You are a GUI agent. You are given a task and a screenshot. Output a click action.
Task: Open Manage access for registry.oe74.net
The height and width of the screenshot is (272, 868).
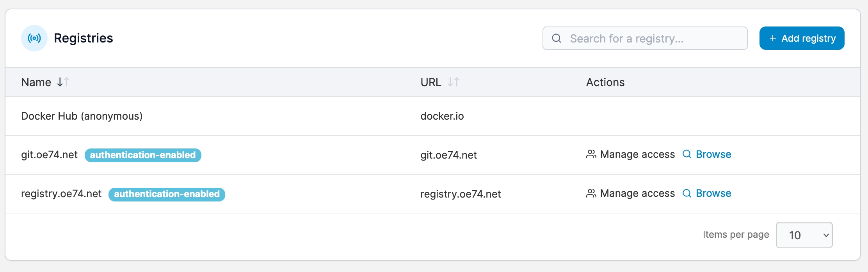[x=637, y=194]
